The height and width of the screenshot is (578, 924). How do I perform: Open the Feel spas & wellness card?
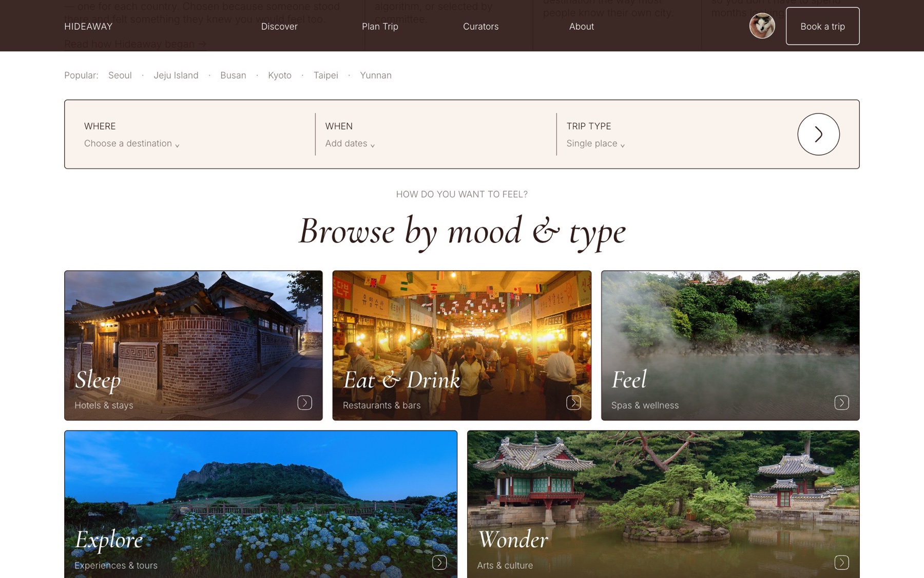point(730,345)
